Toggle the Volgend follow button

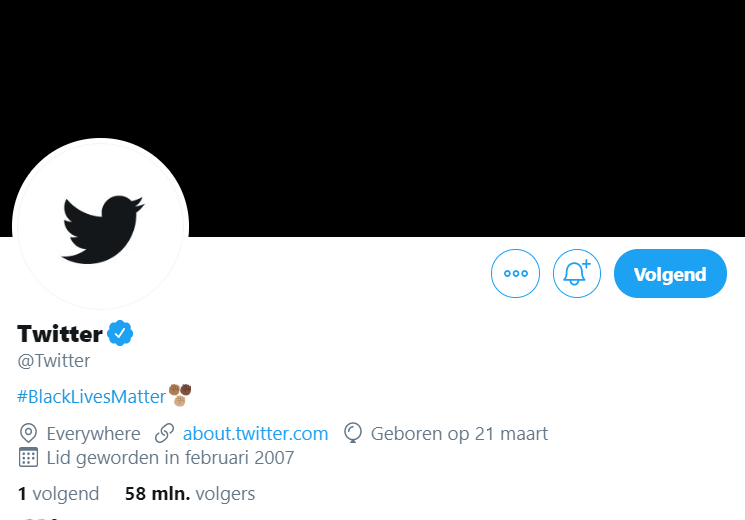click(x=670, y=273)
